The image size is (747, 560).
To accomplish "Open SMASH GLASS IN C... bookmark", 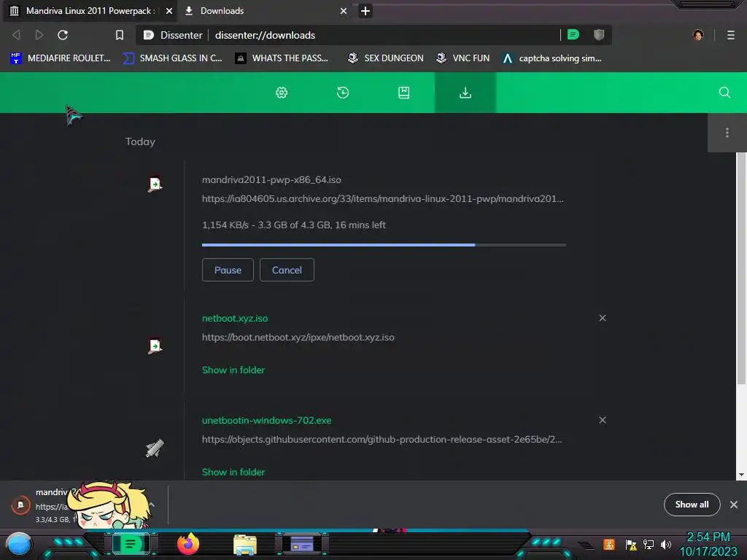I will (x=172, y=58).
